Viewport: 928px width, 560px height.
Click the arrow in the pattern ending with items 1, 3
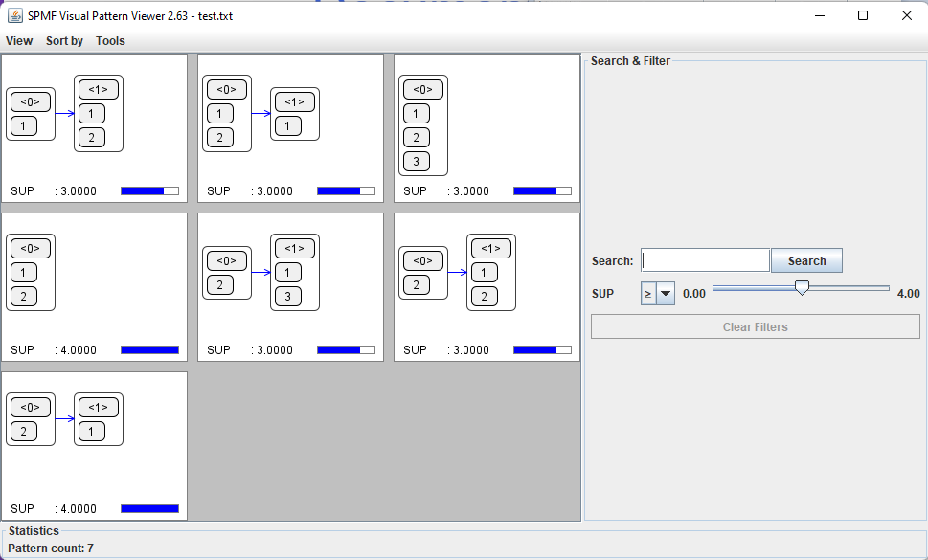point(260,272)
